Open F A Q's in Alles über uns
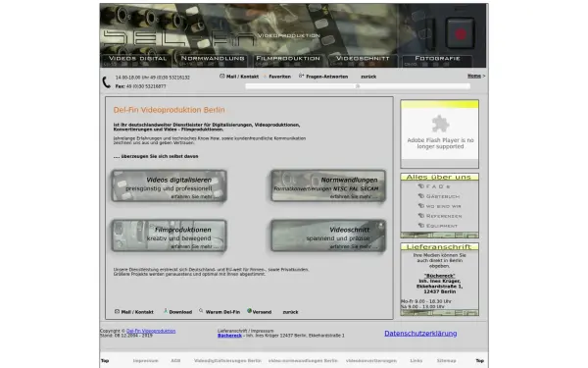 438,186
